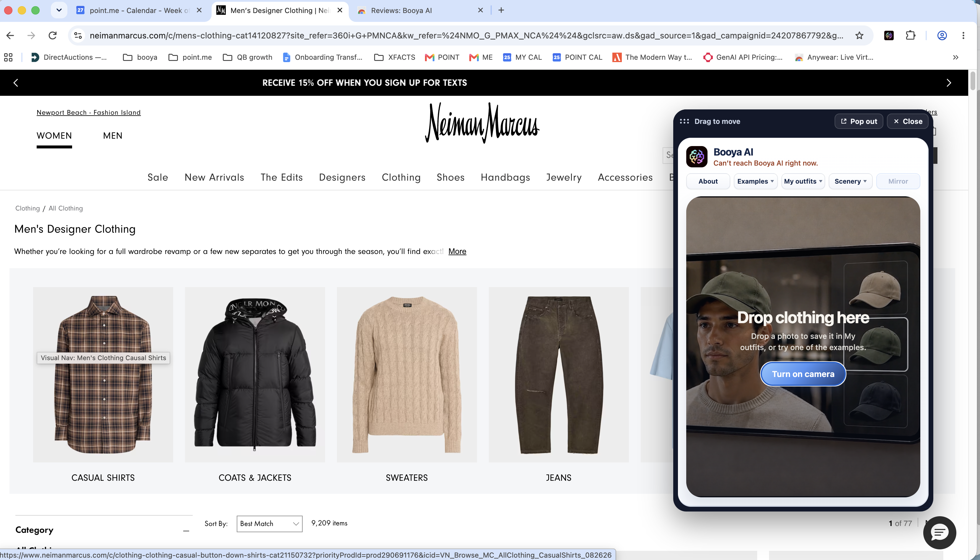Expand the My outfits dropdown
This screenshot has width=980, height=560.
(x=803, y=181)
